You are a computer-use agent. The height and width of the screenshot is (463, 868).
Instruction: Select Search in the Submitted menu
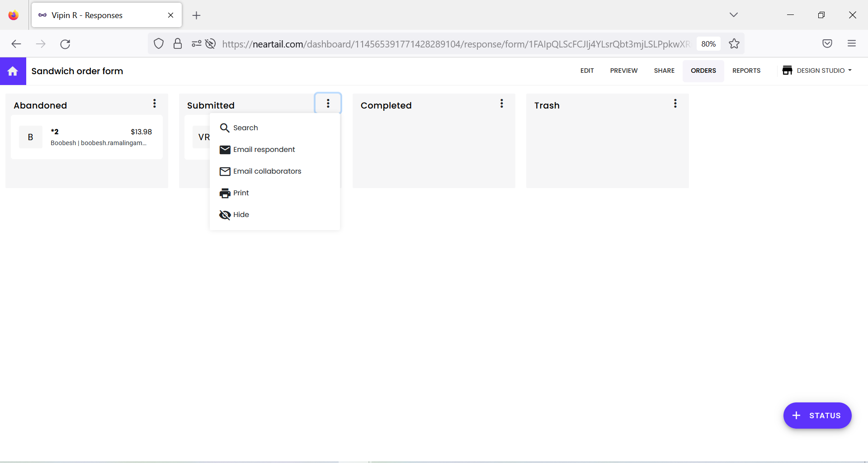pos(245,128)
